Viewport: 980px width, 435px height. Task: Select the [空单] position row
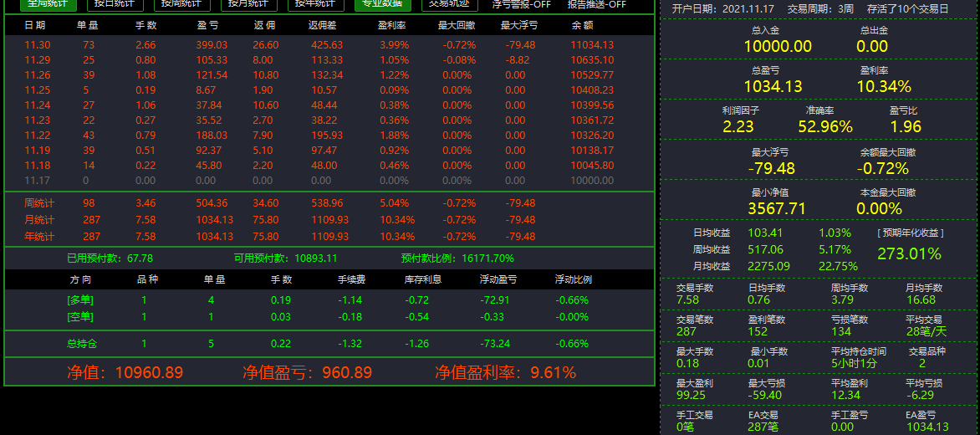[329, 317]
